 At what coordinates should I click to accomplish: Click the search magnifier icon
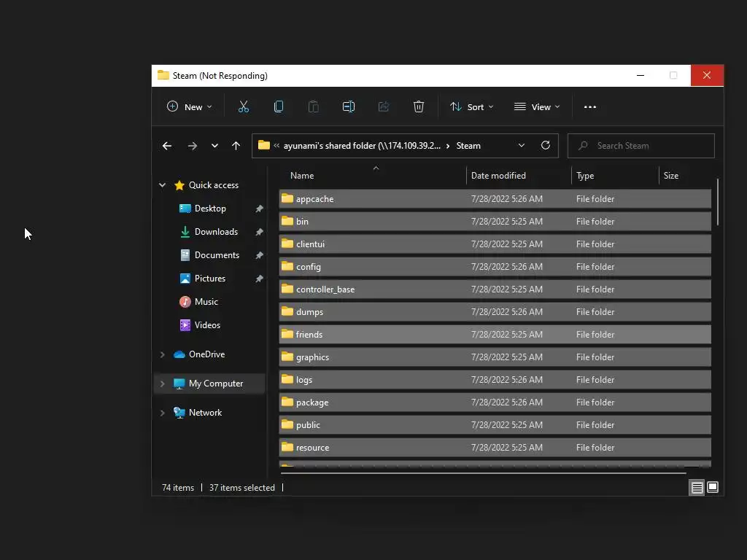point(583,146)
